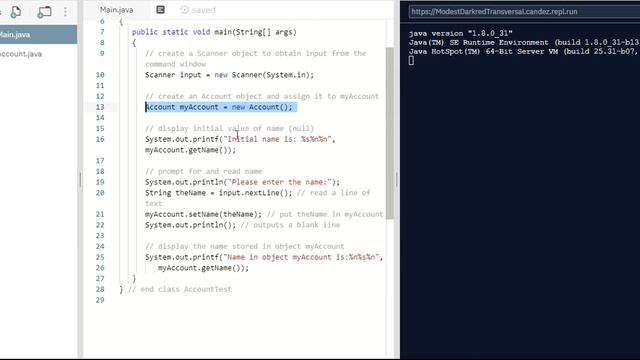This screenshot has width=640, height=360.
Task: Click the "Name in object myAccount" printf line
Action: [x=264, y=257]
